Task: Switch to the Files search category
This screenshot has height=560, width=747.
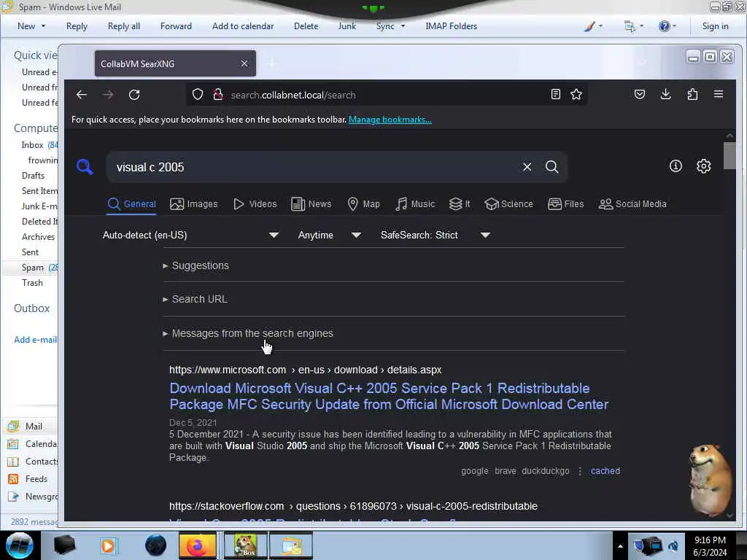Action: 565,204
